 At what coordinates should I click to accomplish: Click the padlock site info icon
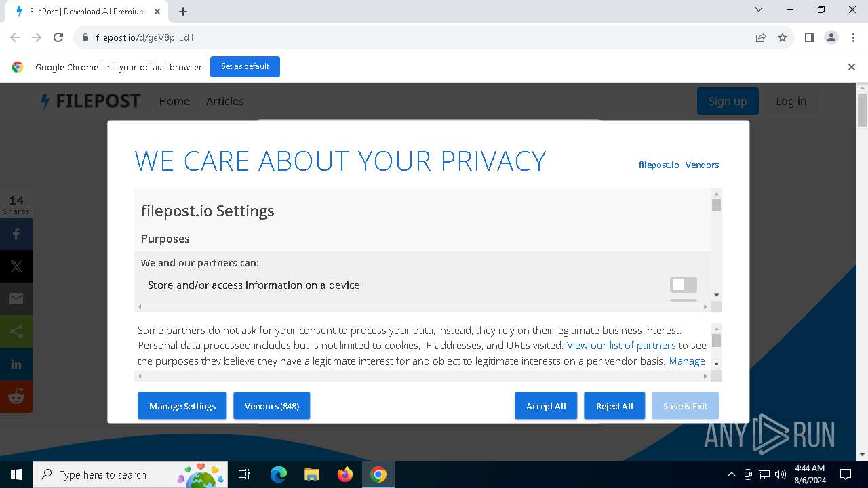pos(85,37)
